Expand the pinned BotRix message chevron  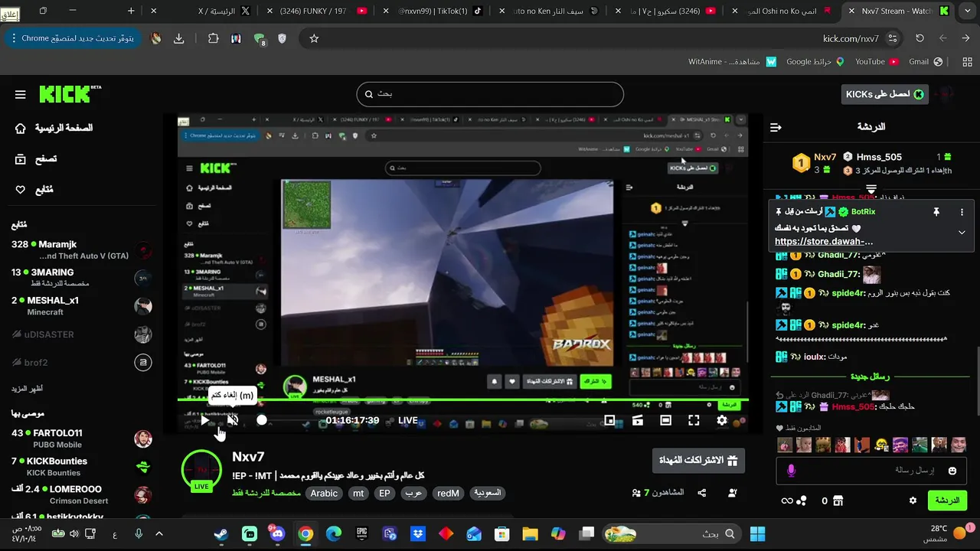pos(962,233)
